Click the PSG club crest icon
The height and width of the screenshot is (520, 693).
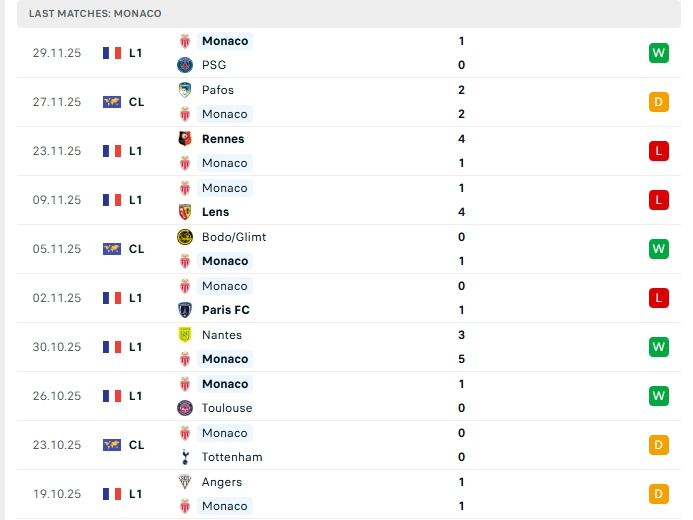click(184, 65)
